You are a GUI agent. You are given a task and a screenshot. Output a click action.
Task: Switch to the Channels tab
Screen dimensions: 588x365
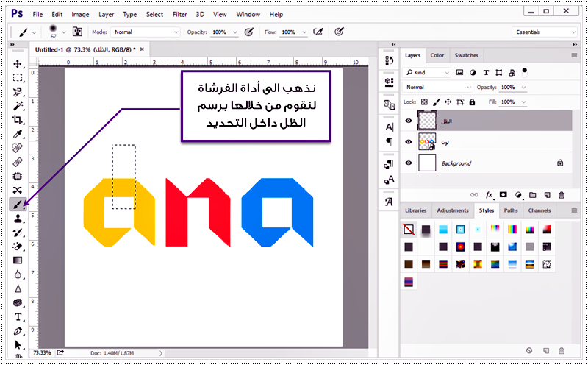point(539,210)
